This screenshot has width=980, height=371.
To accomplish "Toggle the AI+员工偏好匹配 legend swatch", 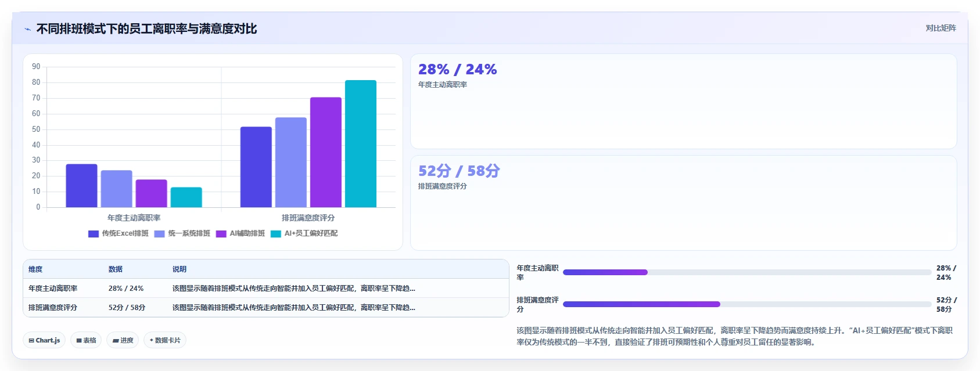I will (x=276, y=233).
